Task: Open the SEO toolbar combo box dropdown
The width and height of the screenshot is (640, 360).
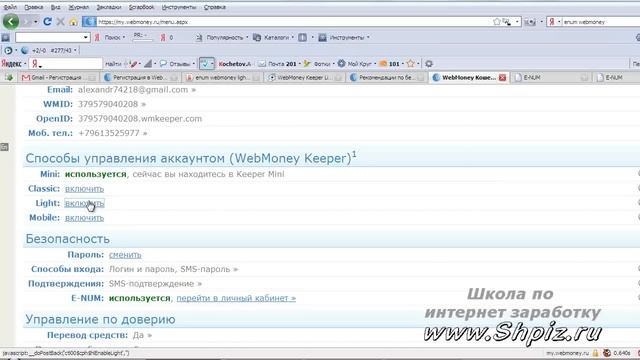Action: coord(86,38)
